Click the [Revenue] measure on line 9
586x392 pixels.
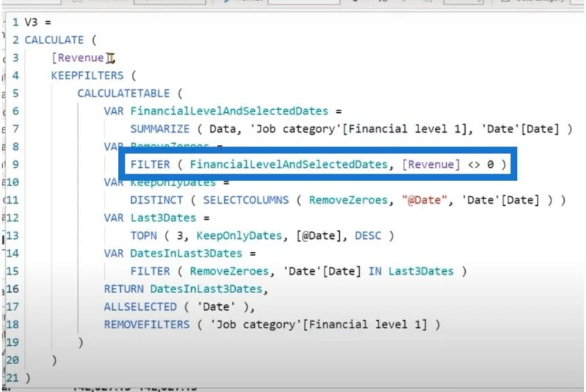click(431, 164)
